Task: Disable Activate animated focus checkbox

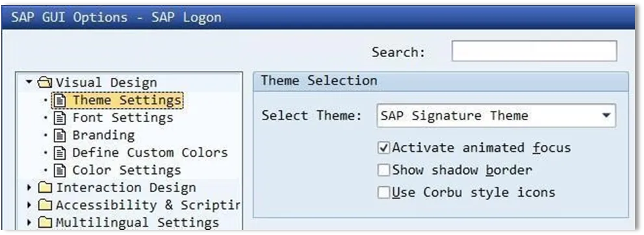Action: pos(383,148)
